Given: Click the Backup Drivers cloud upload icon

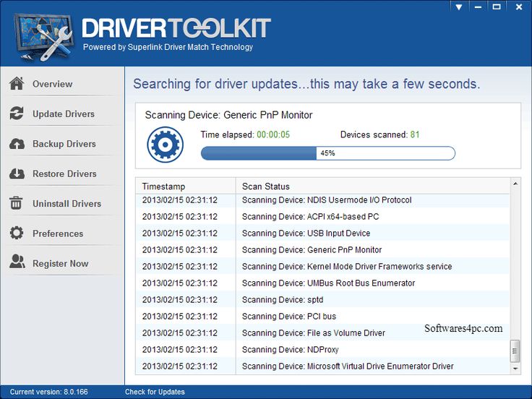Looking at the screenshot, I should point(17,144).
